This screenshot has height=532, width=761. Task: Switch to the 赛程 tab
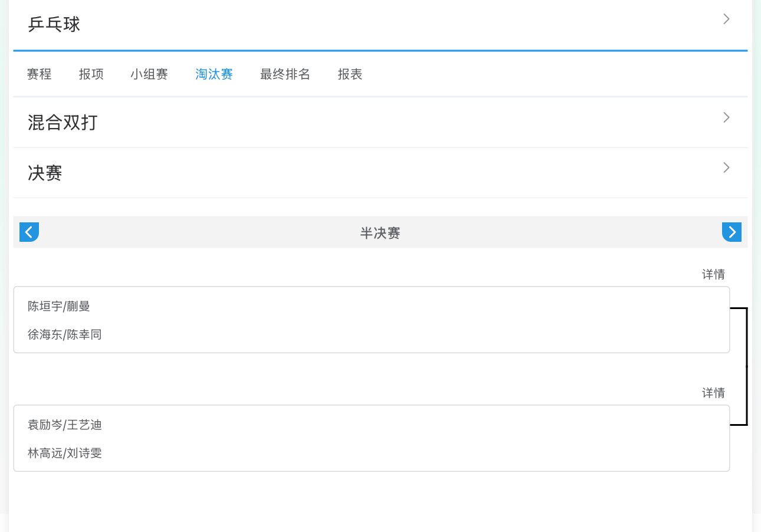(39, 74)
